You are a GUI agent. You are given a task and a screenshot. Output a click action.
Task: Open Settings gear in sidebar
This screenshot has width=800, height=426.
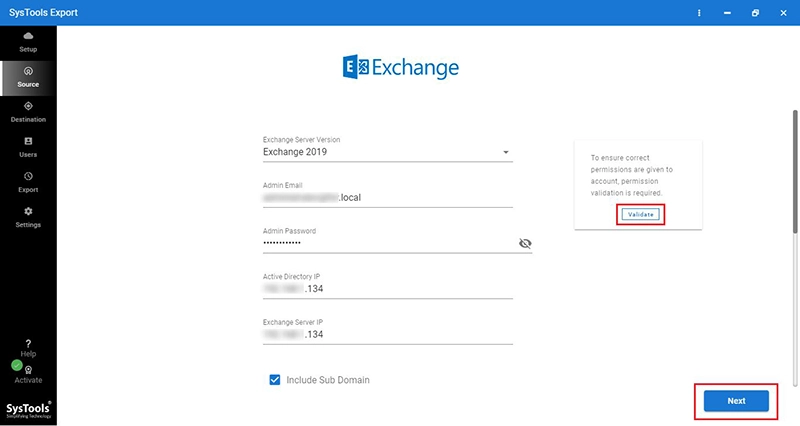(28, 217)
